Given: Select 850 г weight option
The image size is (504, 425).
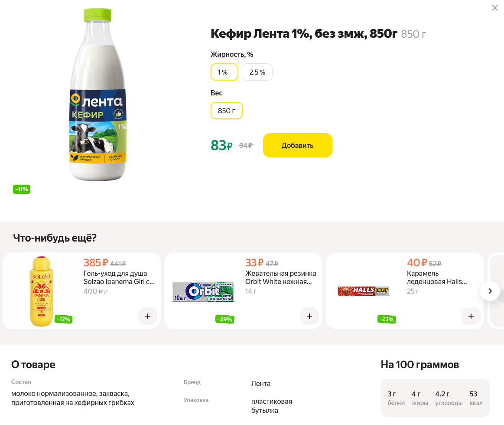Looking at the screenshot, I should (226, 111).
